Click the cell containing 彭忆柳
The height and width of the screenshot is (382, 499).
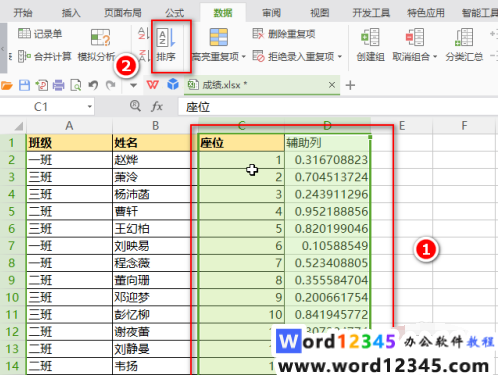click(x=155, y=314)
